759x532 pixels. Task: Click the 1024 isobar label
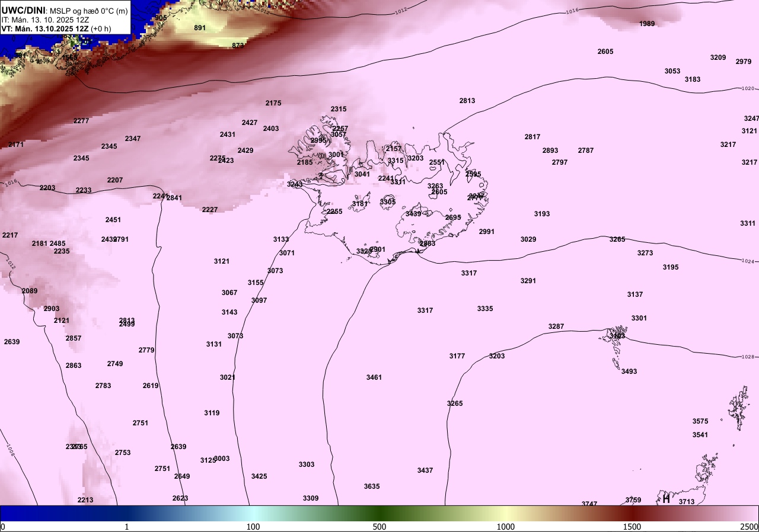coord(748,261)
